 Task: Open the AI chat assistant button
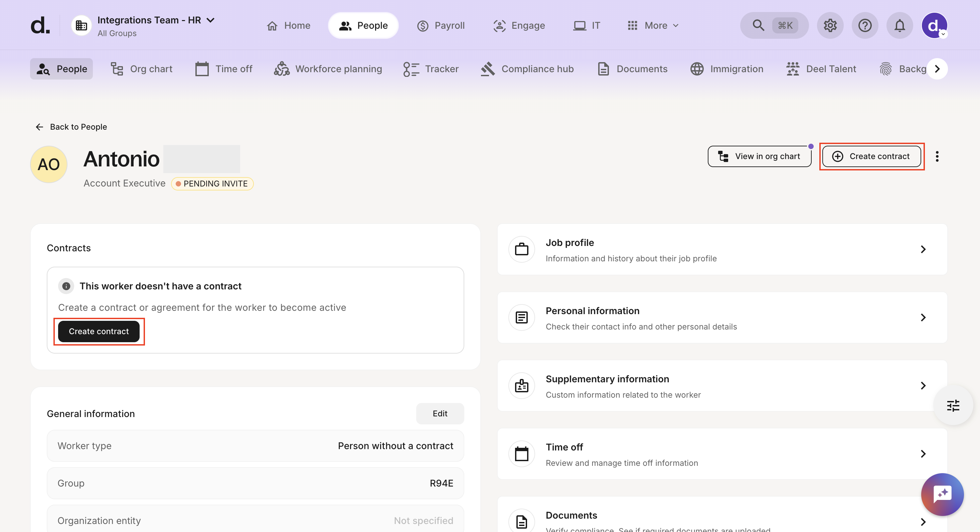coord(942,495)
